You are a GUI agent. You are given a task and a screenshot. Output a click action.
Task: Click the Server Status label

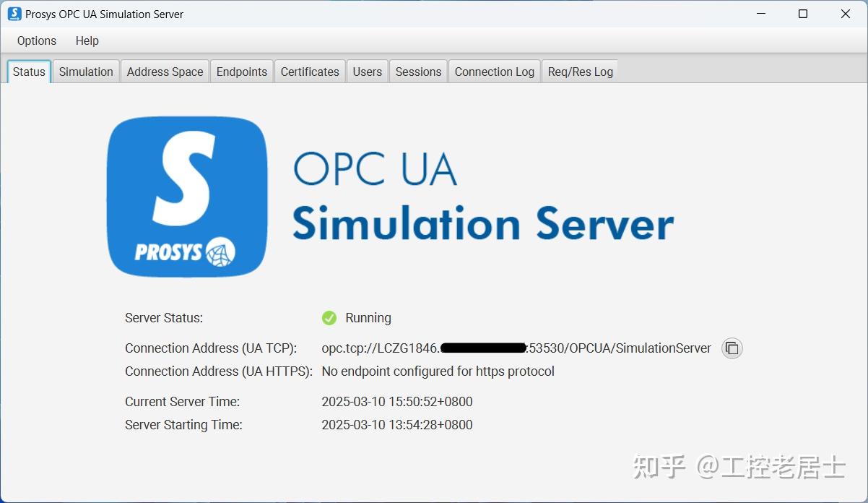click(164, 317)
